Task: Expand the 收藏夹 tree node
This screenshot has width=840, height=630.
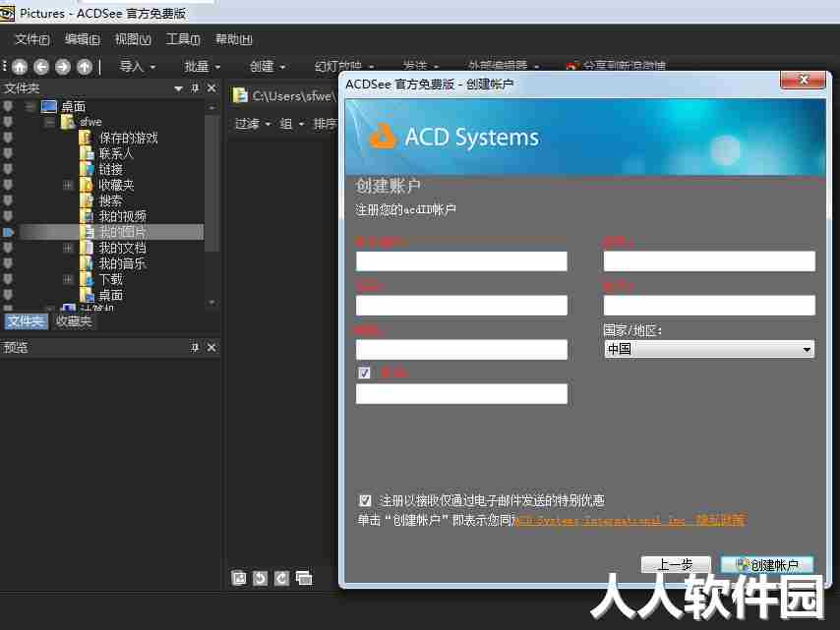Action: point(68,185)
